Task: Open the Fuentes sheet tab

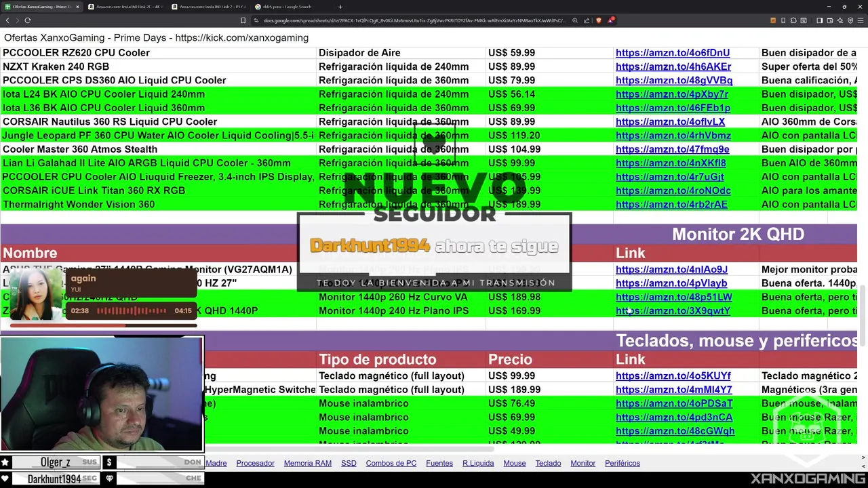Action: point(439,464)
